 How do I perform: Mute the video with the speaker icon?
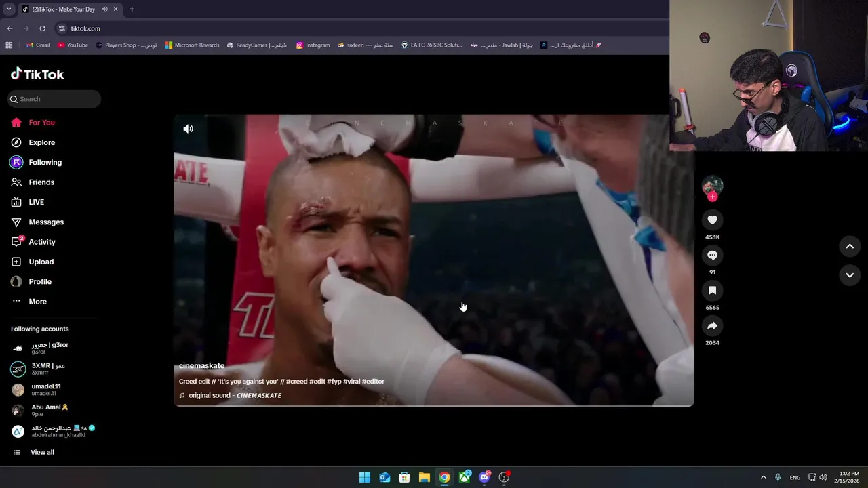click(x=188, y=129)
